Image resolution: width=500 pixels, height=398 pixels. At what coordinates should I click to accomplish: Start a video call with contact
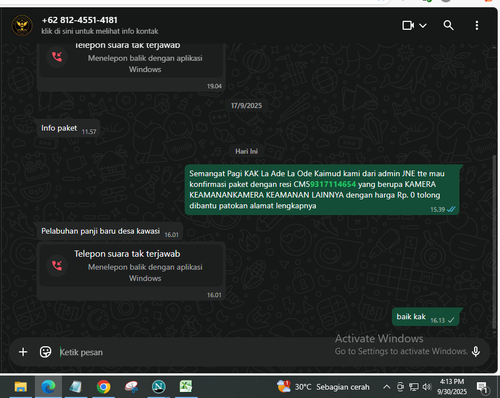coord(408,25)
